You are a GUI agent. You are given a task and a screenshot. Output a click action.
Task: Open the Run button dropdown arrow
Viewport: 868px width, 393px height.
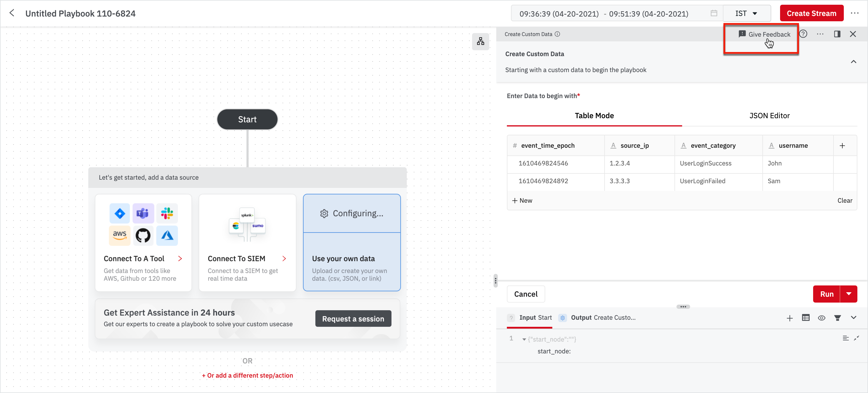click(849, 294)
